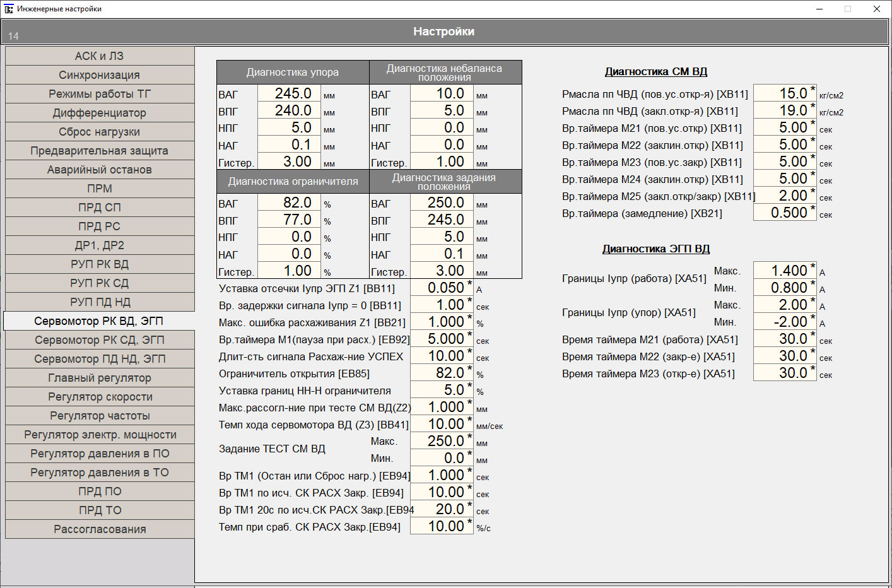Open Главный регулятор tab
892x588 pixels.
(x=100, y=378)
